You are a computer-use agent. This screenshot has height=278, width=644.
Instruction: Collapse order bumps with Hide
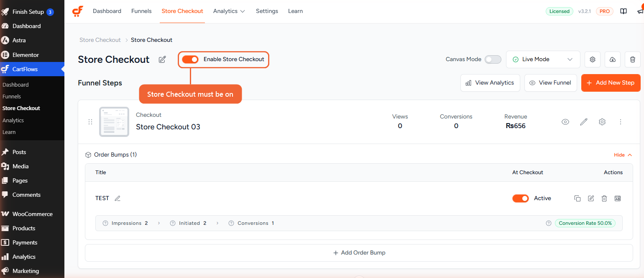623,155
